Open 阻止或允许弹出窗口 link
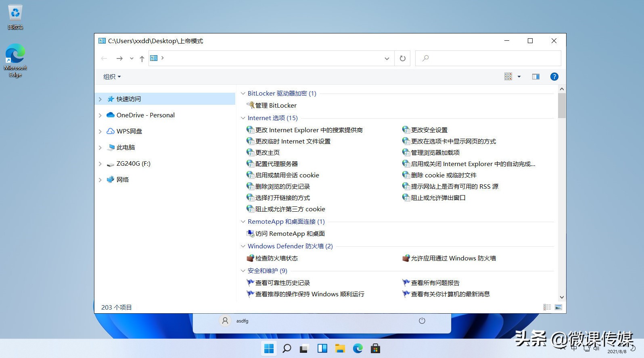Image resolution: width=644 pixels, height=358 pixels. (434, 198)
